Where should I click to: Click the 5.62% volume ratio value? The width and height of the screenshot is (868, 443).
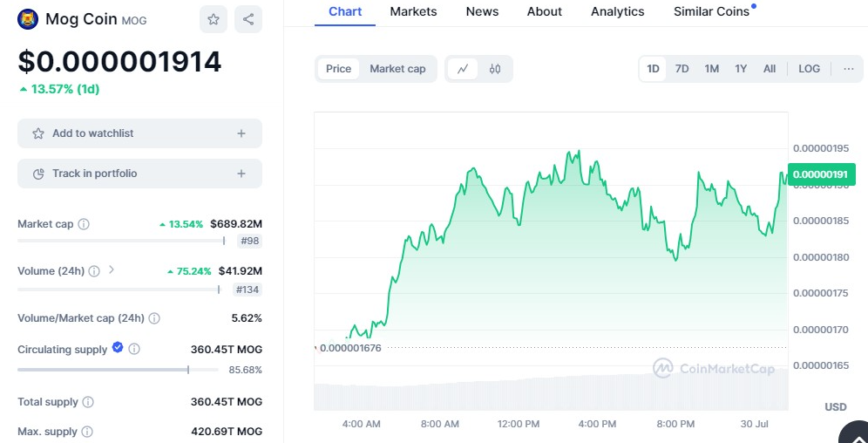[x=247, y=318]
